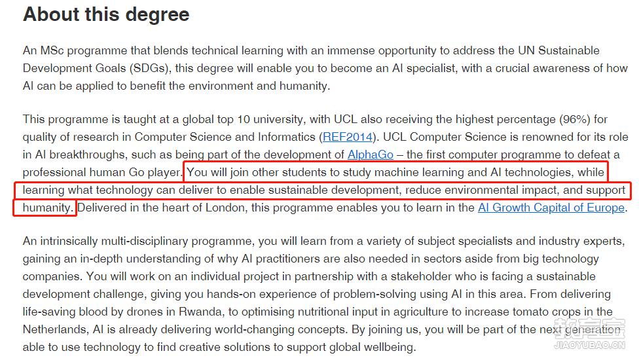Click the '(SDGs),' abbreviation in the first paragraph
The width and height of the screenshot is (639, 364).
tap(150, 68)
